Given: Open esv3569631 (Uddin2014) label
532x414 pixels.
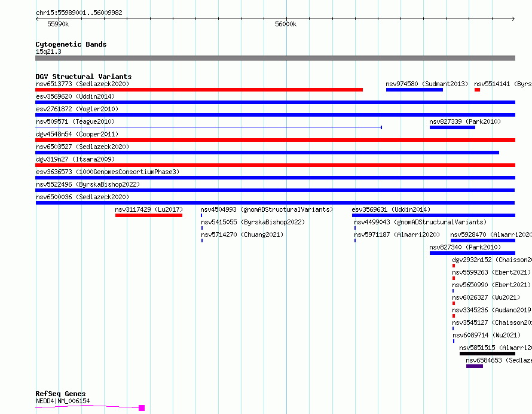Looking at the screenshot, I should (x=391, y=209).
